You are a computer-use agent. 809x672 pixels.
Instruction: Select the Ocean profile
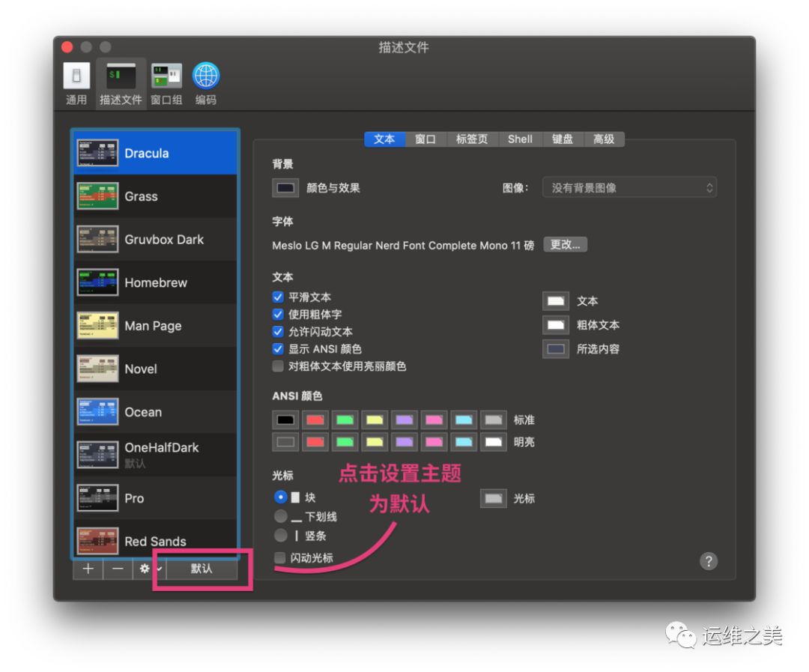(155, 412)
